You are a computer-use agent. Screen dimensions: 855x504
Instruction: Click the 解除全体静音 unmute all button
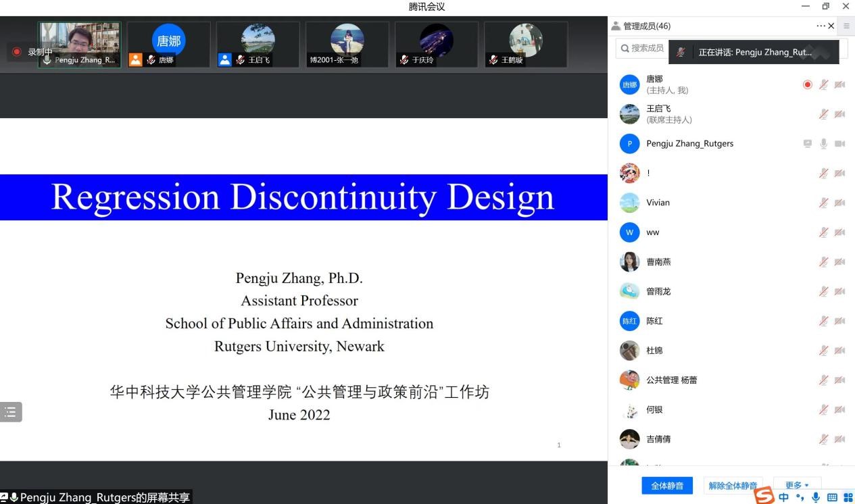tap(733, 485)
